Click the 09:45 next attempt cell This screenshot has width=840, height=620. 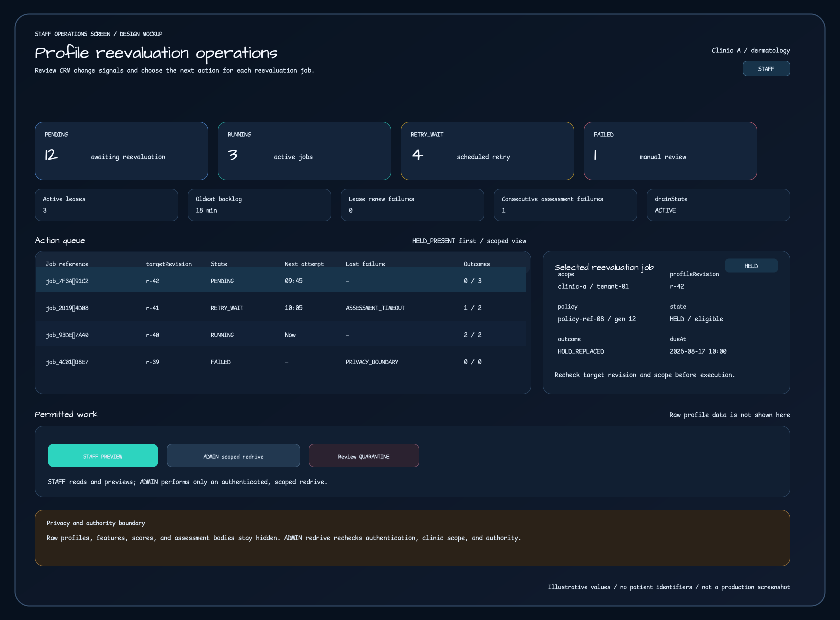(x=293, y=281)
